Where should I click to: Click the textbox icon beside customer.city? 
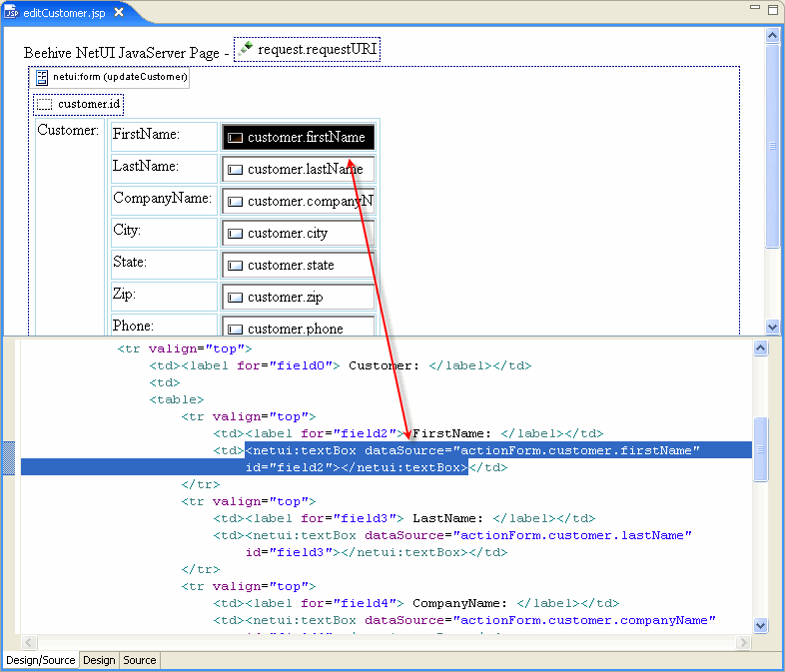click(235, 234)
